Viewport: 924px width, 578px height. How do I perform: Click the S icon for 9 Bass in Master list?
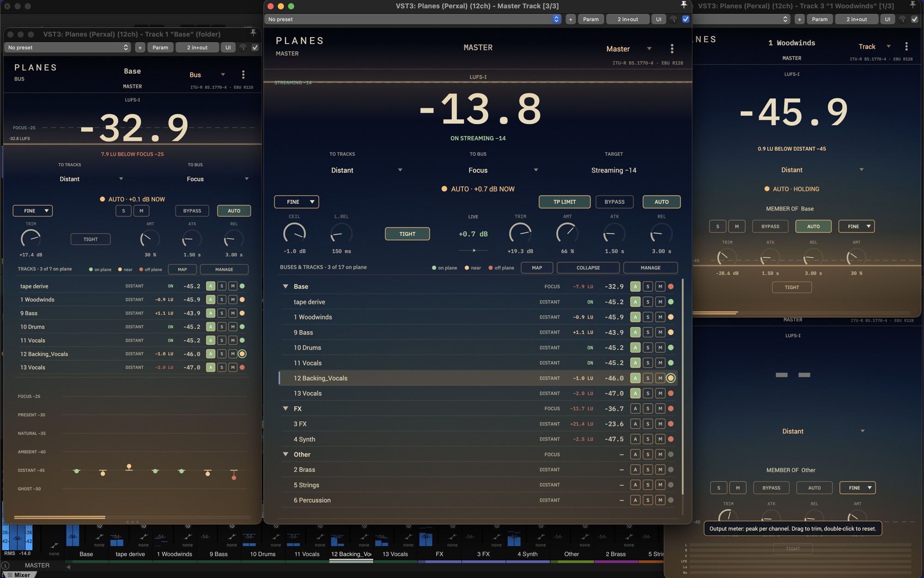point(648,332)
